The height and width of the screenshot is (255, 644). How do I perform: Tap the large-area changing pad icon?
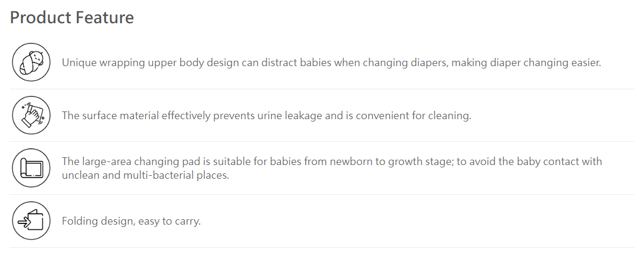31,168
